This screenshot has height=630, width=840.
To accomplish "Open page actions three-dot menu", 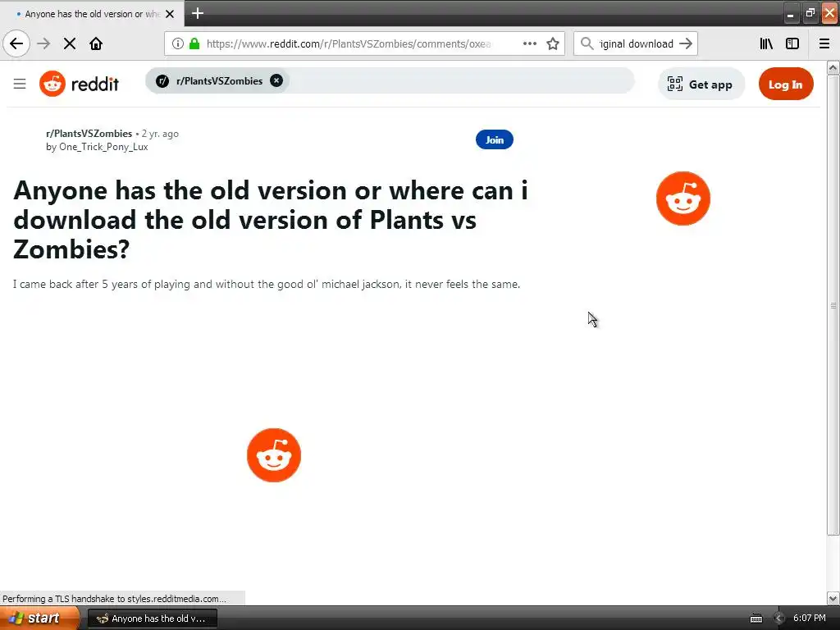I will coord(529,43).
